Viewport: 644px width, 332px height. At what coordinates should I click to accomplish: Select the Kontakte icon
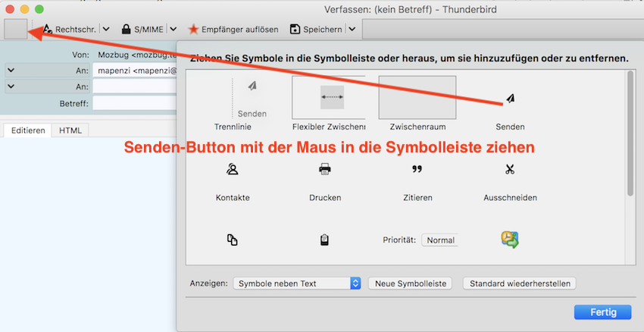[233, 169]
